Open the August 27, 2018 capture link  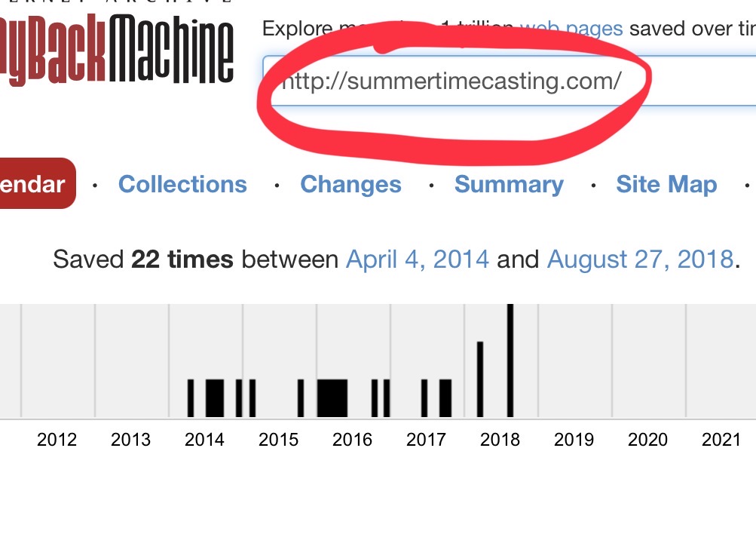(640, 259)
